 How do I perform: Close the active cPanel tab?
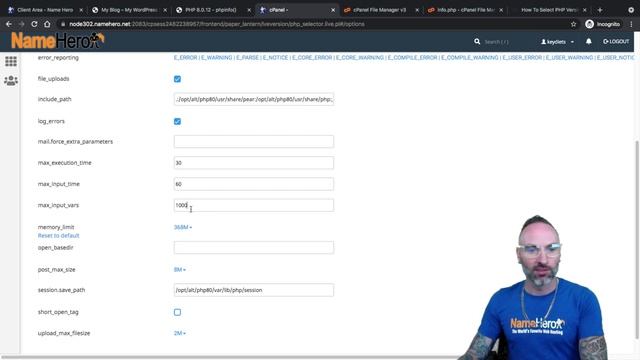click(x=333, y=10)
